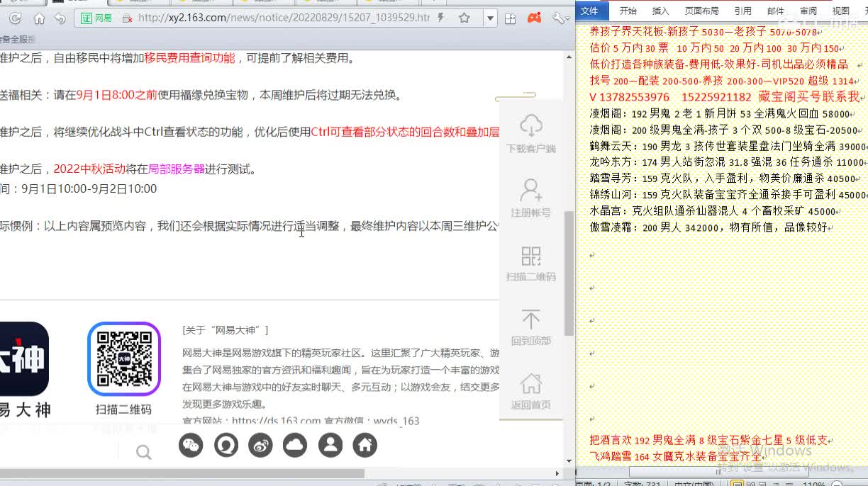Click the 网易 site certificate badge
This screenshot has width=868, height=486.
[96, 18]
